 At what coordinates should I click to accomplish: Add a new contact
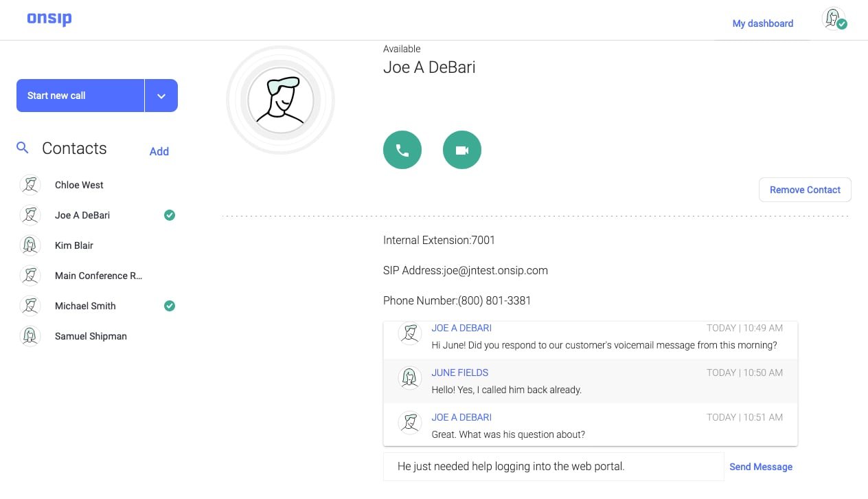[x=159, y=151]
